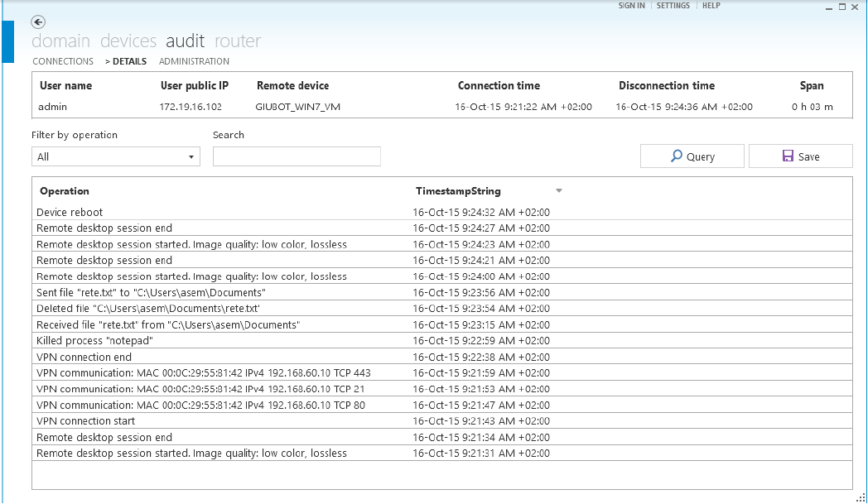Select the Device reboot row
Screen dimensions: 868x504
pyautogui.click(x=441, y=213)
